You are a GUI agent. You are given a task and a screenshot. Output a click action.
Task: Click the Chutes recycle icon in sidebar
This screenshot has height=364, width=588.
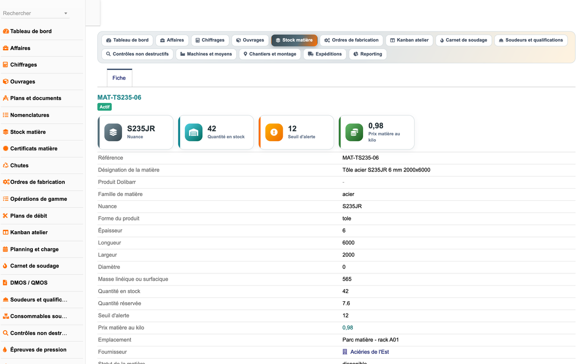point(6,165)
